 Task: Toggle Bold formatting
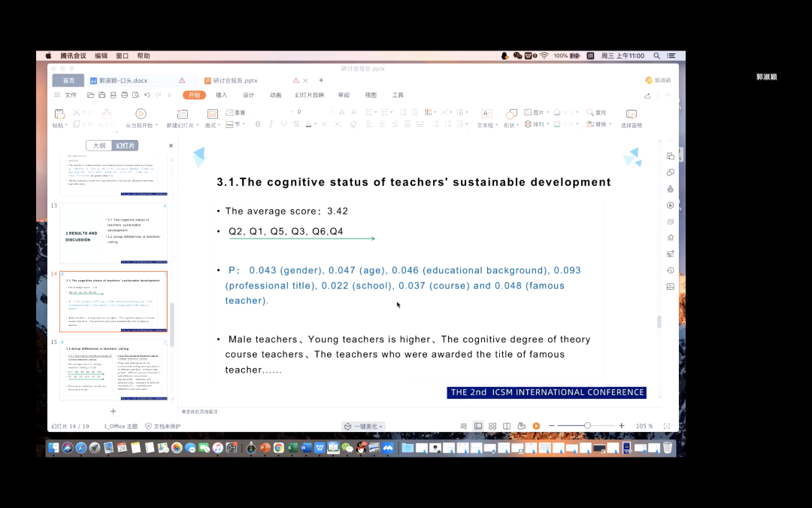258,124
